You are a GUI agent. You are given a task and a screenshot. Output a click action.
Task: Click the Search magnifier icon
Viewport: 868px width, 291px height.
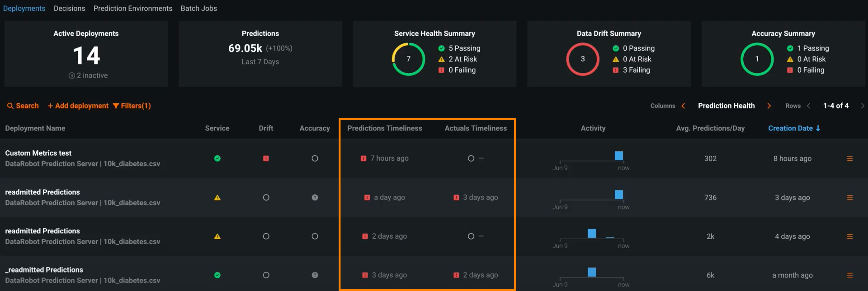coord(10,106)
